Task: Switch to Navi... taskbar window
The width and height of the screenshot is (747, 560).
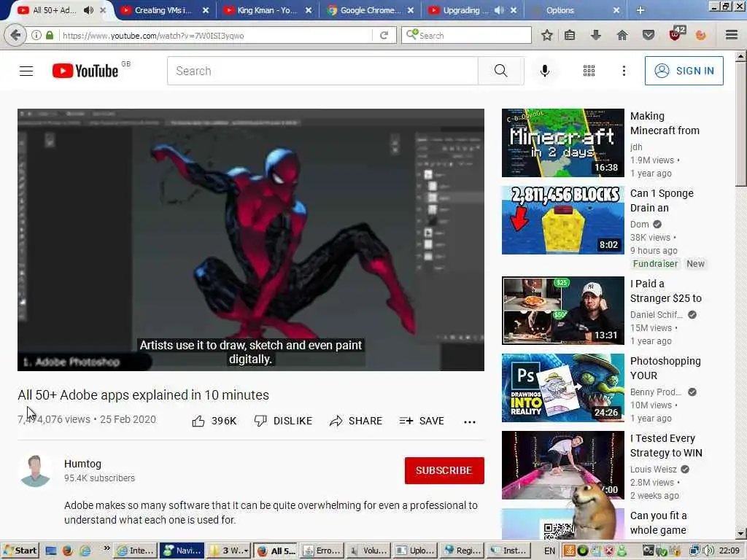Action: [x=182, y=551]
